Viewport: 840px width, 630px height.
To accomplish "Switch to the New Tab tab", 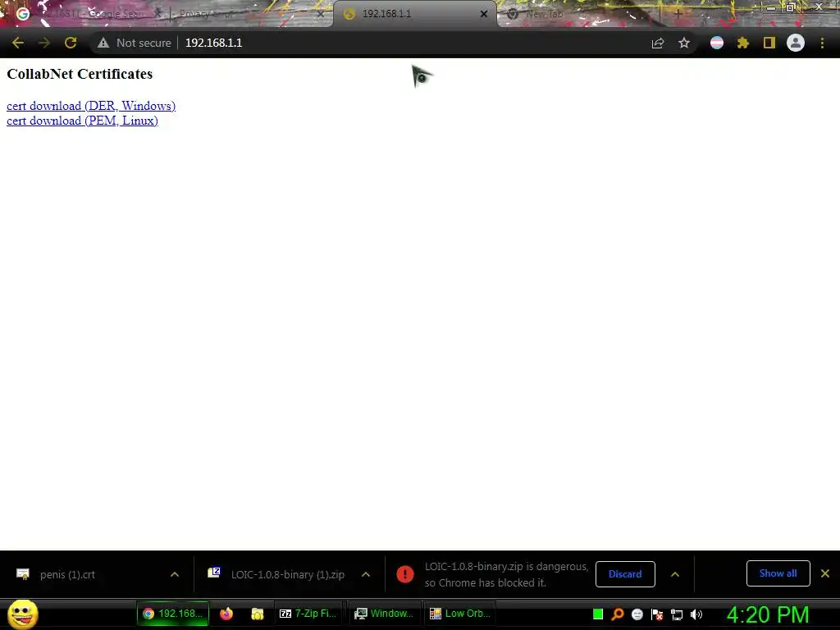I will (x=578, y=14).
